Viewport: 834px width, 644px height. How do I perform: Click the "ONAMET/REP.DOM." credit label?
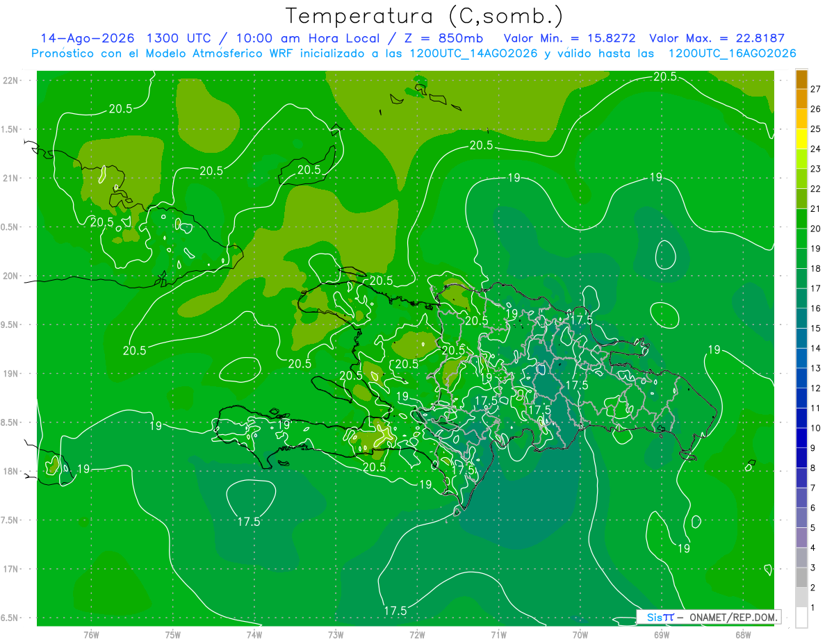[733, 617]
